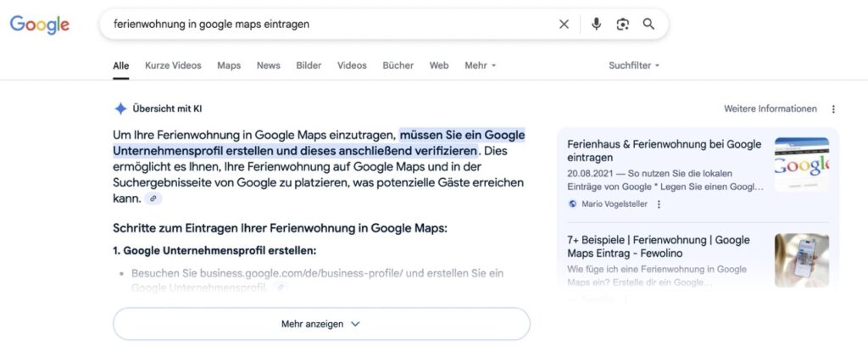Start voice search with microphone icon
Screen dimensions: 868x346
tap(596, 24)
